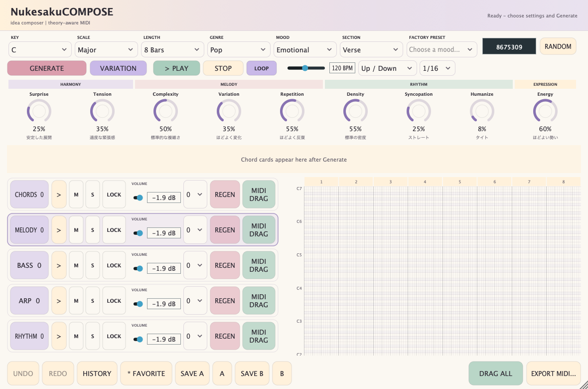The width and height of the screenshot is (588, 389).
Task: Click the Tension knob
Action: (102, 111)
